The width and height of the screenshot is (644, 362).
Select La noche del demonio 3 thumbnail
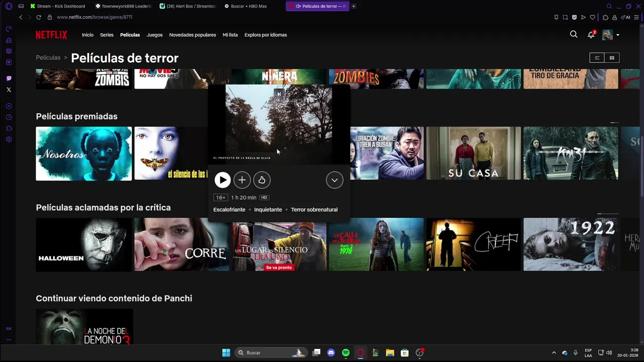(85, 327)
